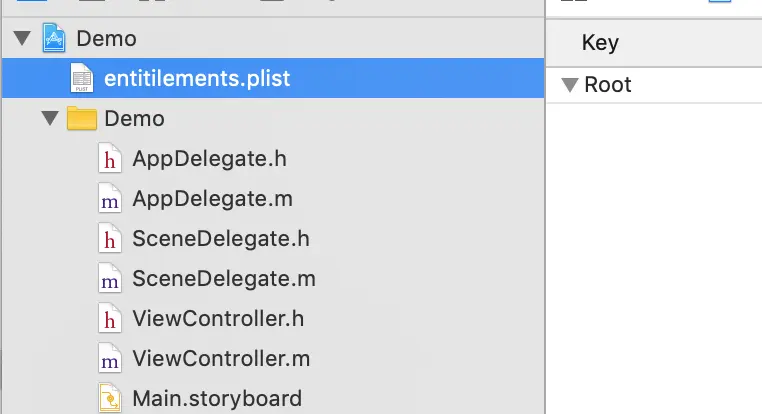
Task: Click the entitilements.plist file icon
Action: (82, 78)
